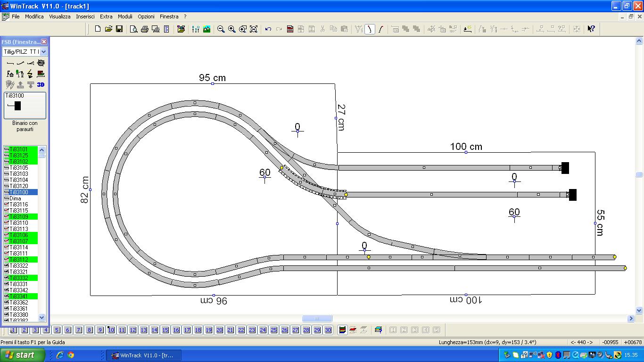
Task: Close the FSB floating panel
Action: (44, 42)
